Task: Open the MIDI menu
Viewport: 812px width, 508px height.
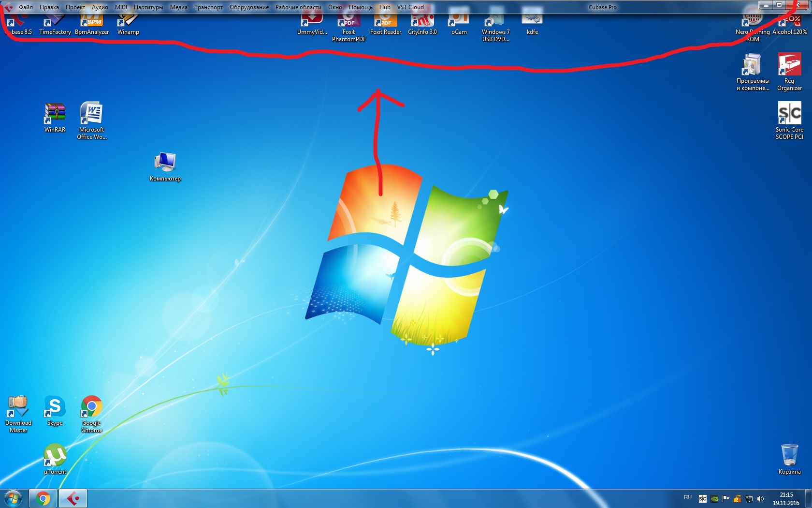Action: [x=121, y=7]
